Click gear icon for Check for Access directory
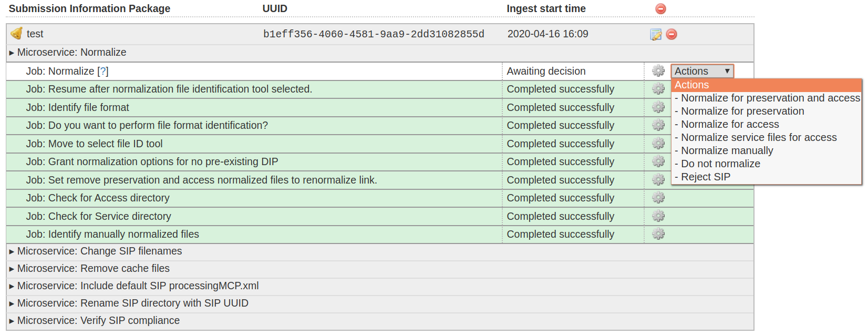The image size is (868, 335). 658,198
